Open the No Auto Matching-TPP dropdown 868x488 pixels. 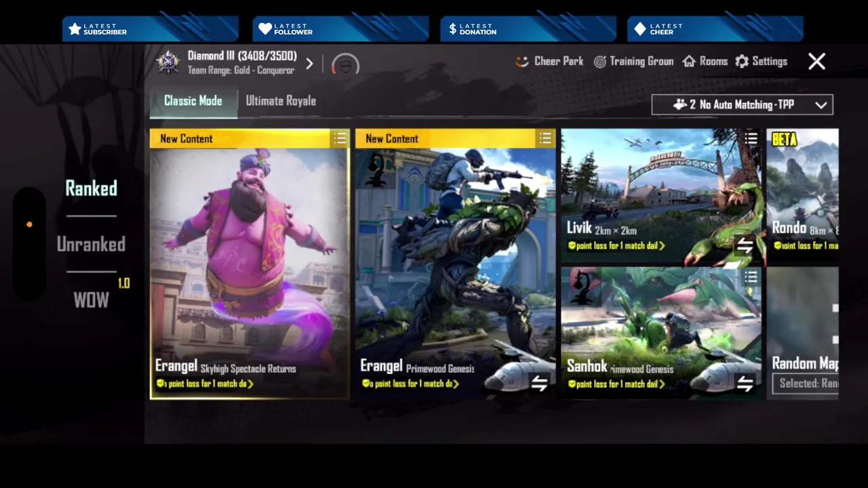click(742, 104)
